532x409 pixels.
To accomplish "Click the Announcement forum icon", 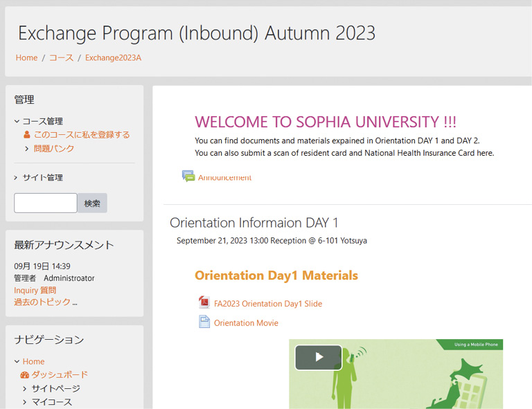I will 188,176.
